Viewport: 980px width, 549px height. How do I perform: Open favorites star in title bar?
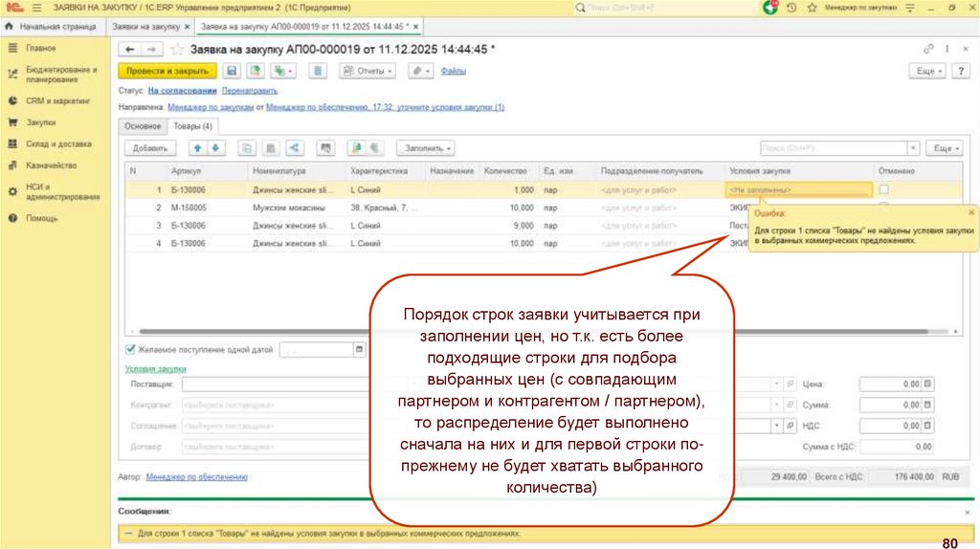coord(812,8)
